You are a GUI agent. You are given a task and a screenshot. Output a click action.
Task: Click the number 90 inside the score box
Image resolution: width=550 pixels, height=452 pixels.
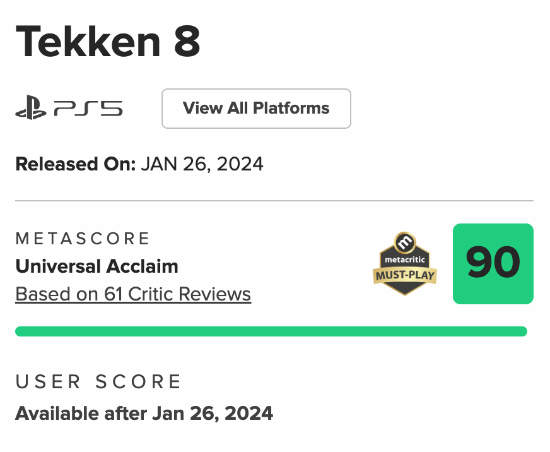[x=493, y=262]
